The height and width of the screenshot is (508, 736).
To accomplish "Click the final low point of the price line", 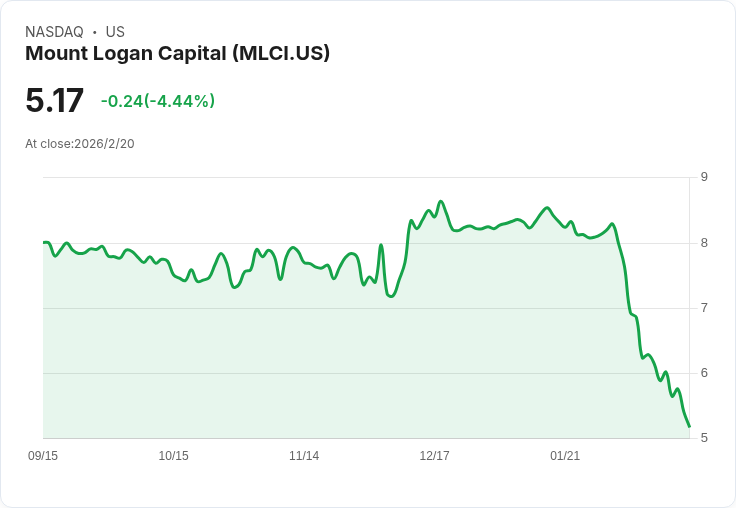I will [689, 426].
